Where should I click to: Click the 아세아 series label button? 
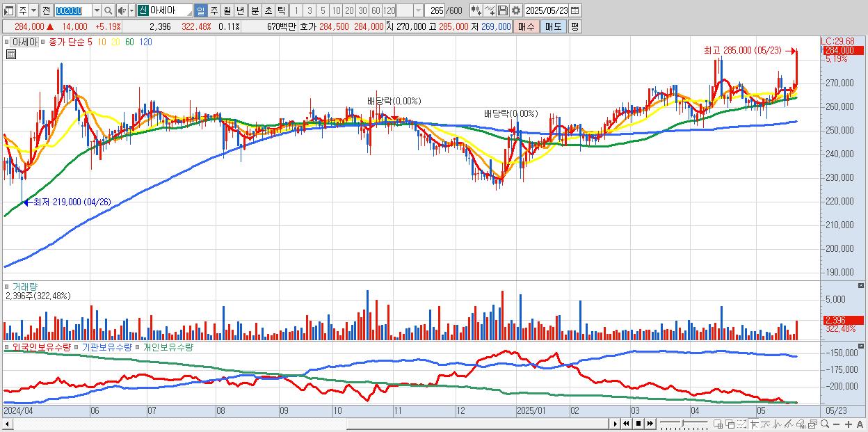tap(24, 42)
